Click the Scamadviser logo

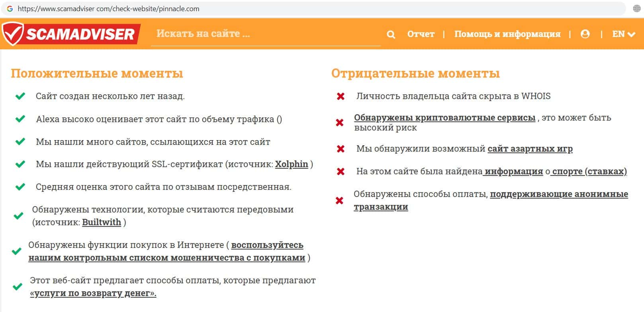70,34
